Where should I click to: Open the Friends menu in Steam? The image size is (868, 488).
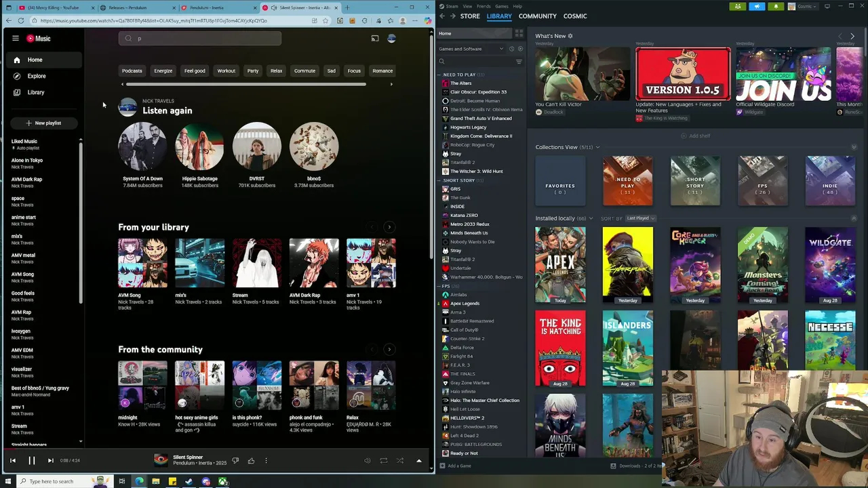point(484,6)
